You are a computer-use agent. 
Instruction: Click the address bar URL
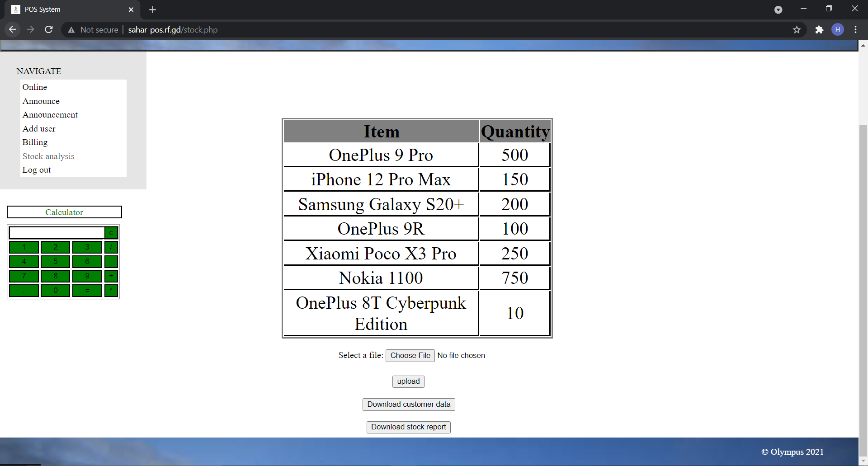173,30
